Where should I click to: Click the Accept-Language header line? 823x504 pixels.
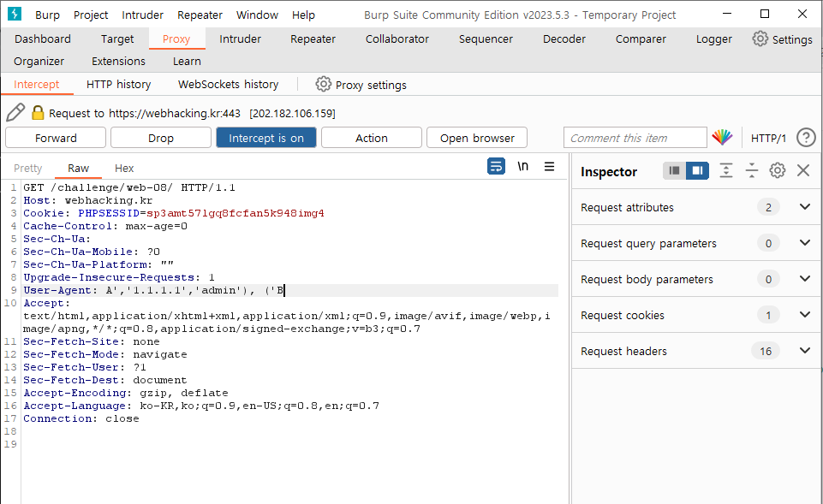tap(201, 406)
